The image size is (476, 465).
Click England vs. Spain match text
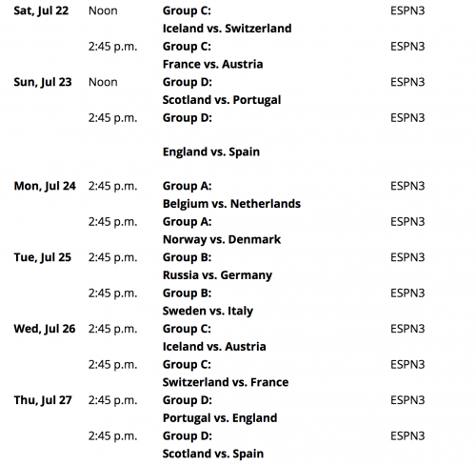coord(211,152)
